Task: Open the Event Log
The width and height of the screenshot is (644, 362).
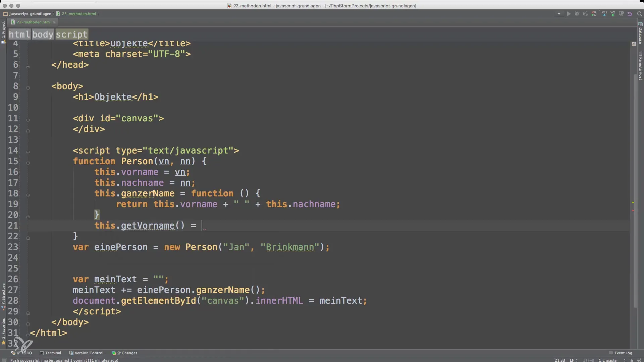Action: (x=621, y=353)
